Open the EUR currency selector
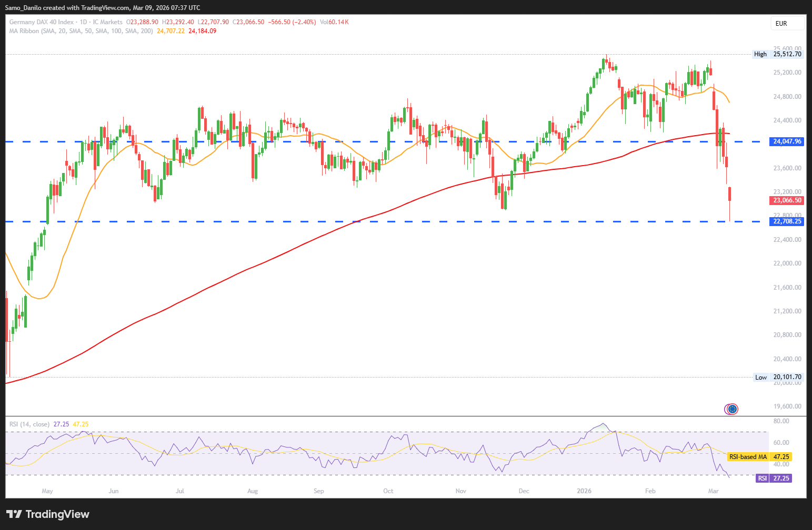The image size is (812, 530). point(788,24)
